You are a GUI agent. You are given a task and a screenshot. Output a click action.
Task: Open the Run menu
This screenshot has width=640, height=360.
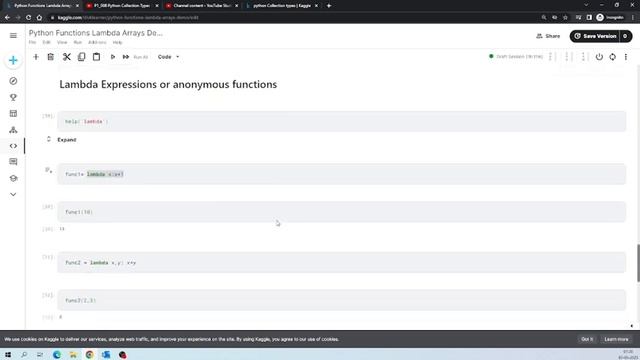point(78,42)
